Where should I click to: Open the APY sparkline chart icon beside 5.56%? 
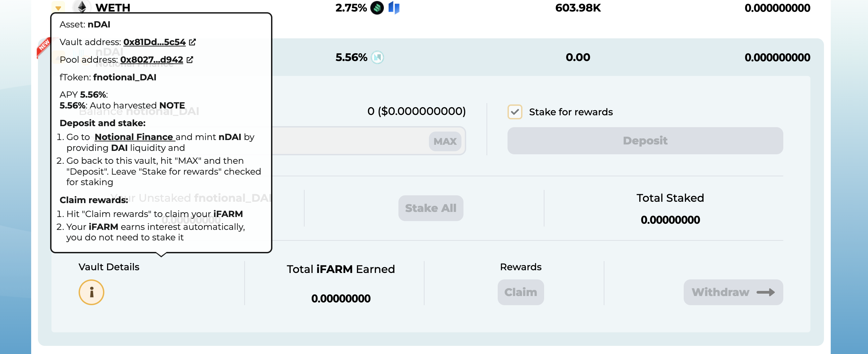pyautogui.click(x=377, y=57)
